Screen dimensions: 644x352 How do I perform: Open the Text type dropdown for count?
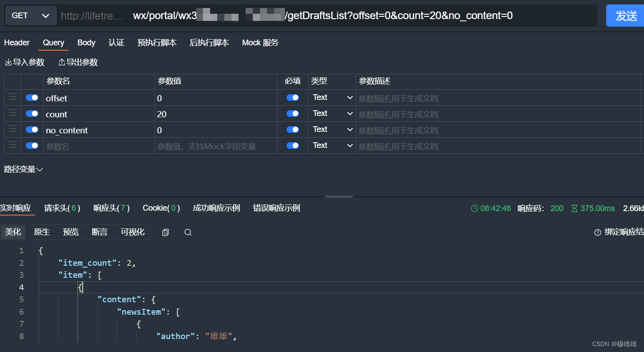click(x=332, y=113)
